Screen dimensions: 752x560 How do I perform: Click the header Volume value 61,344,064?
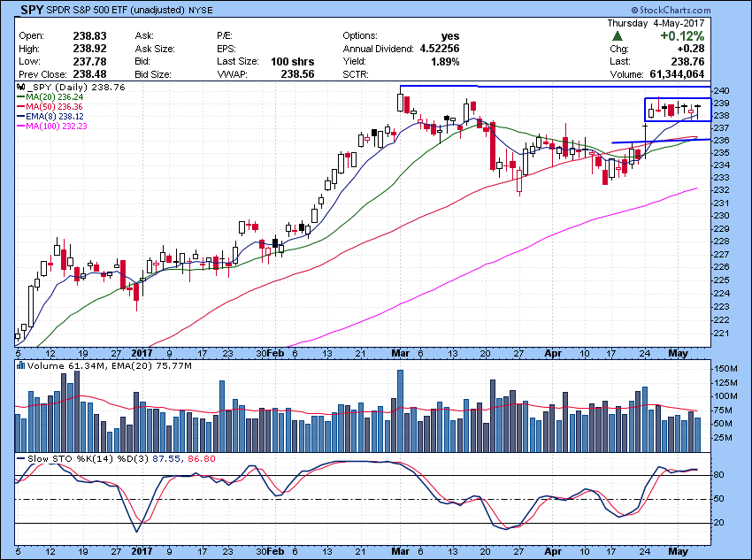[677, 74]
